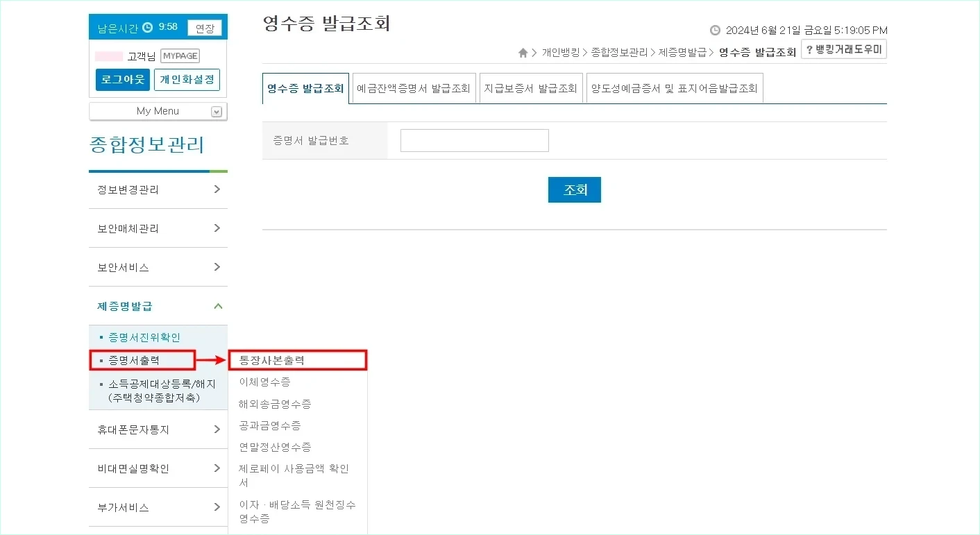980x535 pixels.
Task: Collapse the 제증명발급 menu section
Action: [218, 305]
